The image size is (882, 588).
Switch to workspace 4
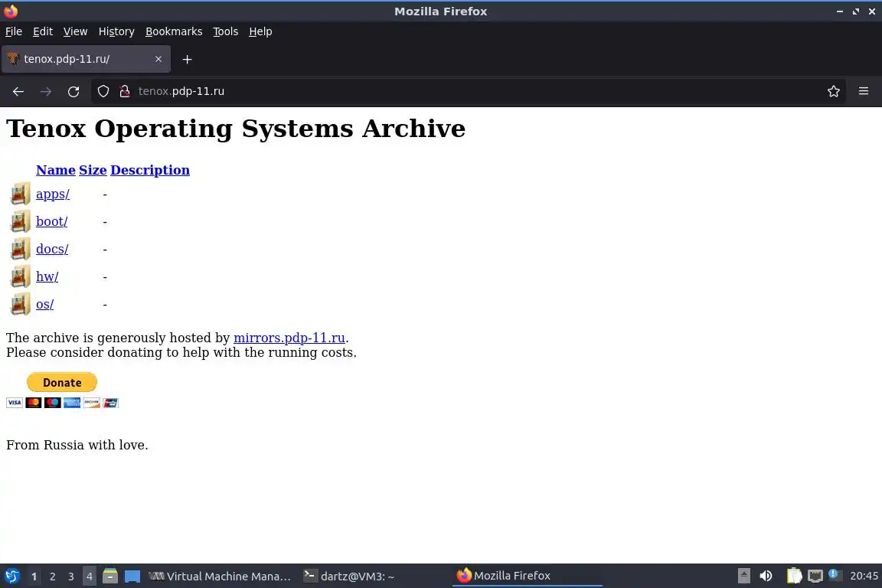[x=89, y=577]
